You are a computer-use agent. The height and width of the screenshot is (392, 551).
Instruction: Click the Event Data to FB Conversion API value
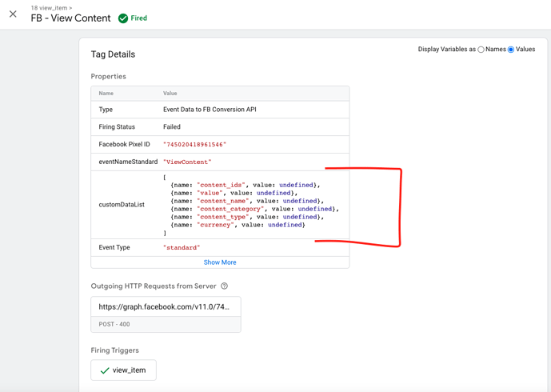(210, 110)
